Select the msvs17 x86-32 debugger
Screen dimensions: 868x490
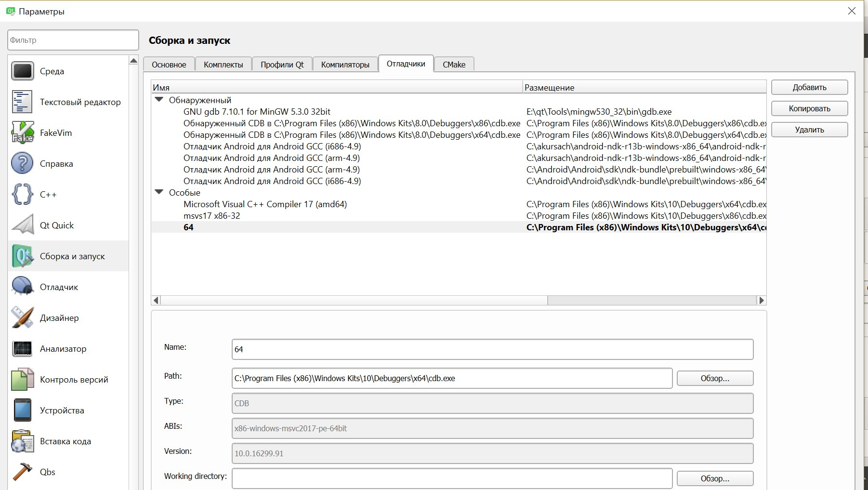point(212,216)
